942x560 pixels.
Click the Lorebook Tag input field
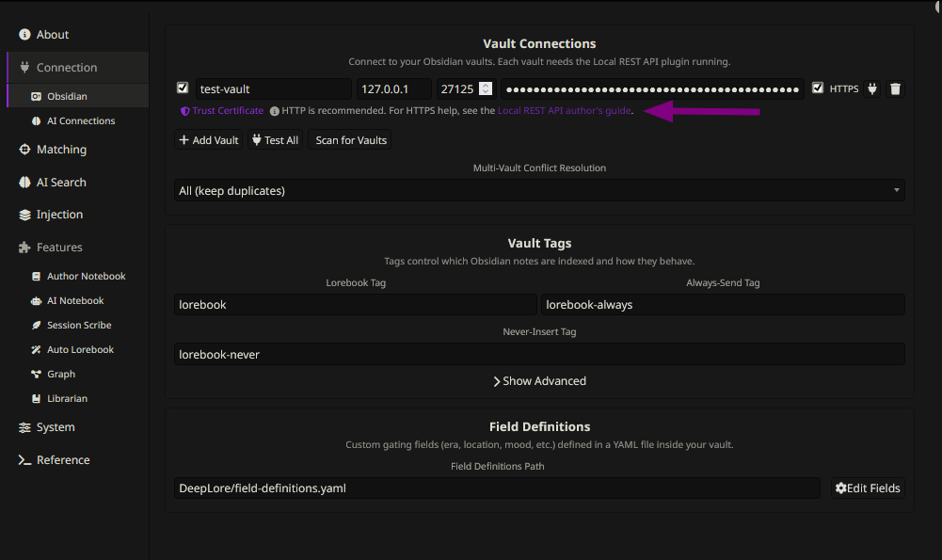(x=356, y=305)
